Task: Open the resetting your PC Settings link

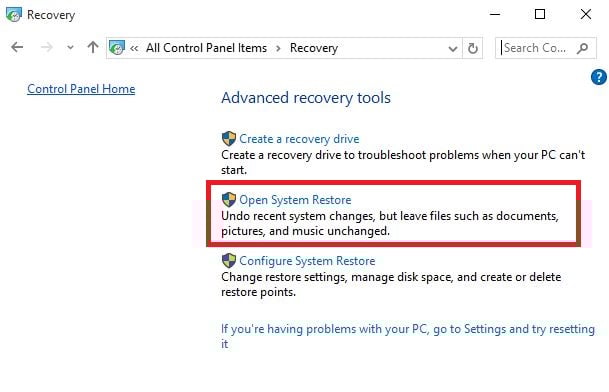Action: tap(408, 336)
